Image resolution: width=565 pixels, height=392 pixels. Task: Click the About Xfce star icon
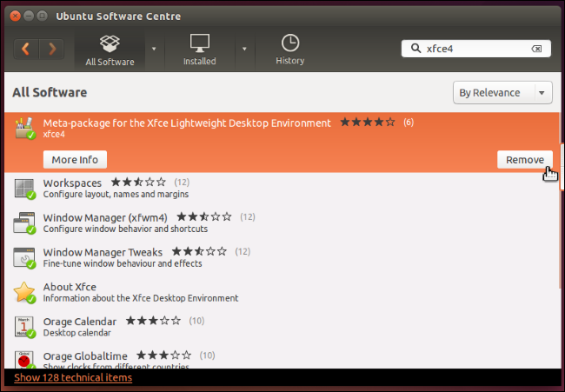24,292
